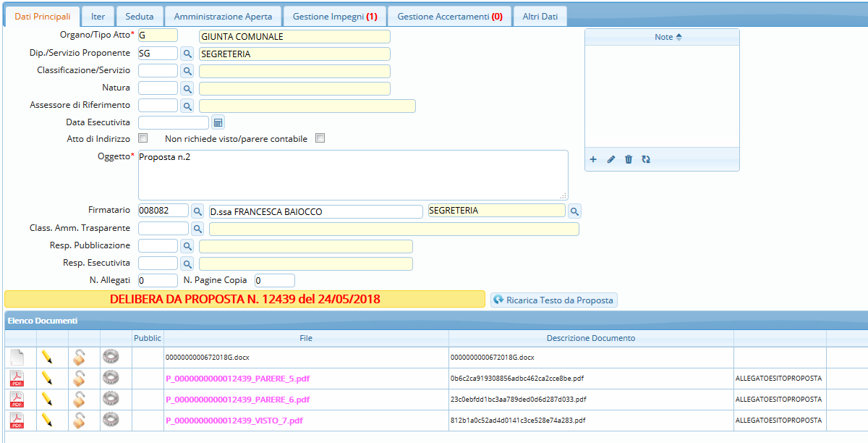Enable the Atto di Indirizzo checkbox
Image resolution: width=868 pixels, height=443 pixels.
pos(143,138)
